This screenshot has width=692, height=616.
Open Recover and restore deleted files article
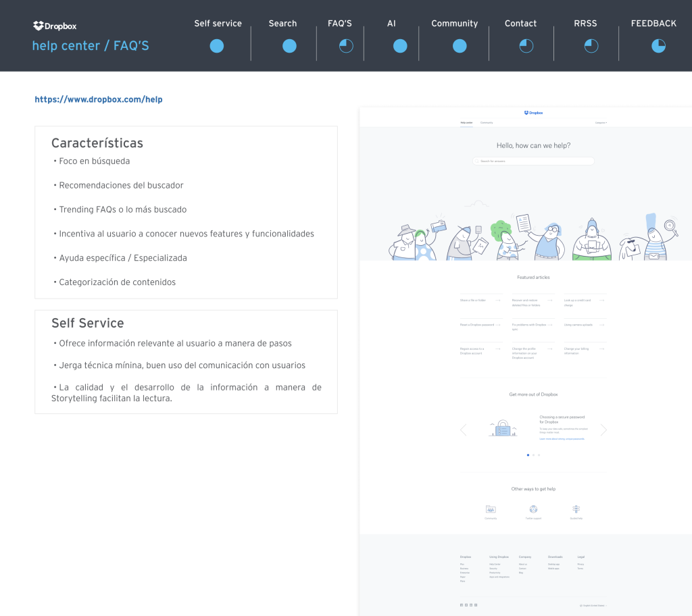526,303
